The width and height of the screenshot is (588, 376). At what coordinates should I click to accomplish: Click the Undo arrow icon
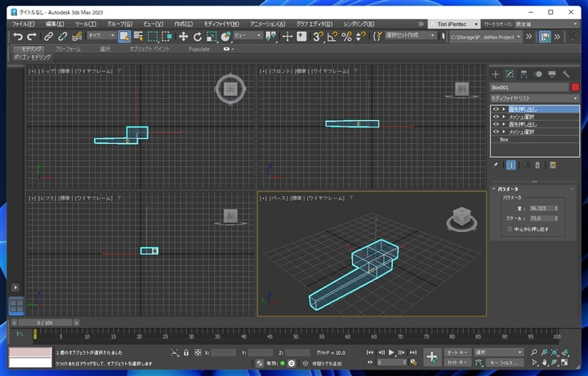(x=18, y=37)
